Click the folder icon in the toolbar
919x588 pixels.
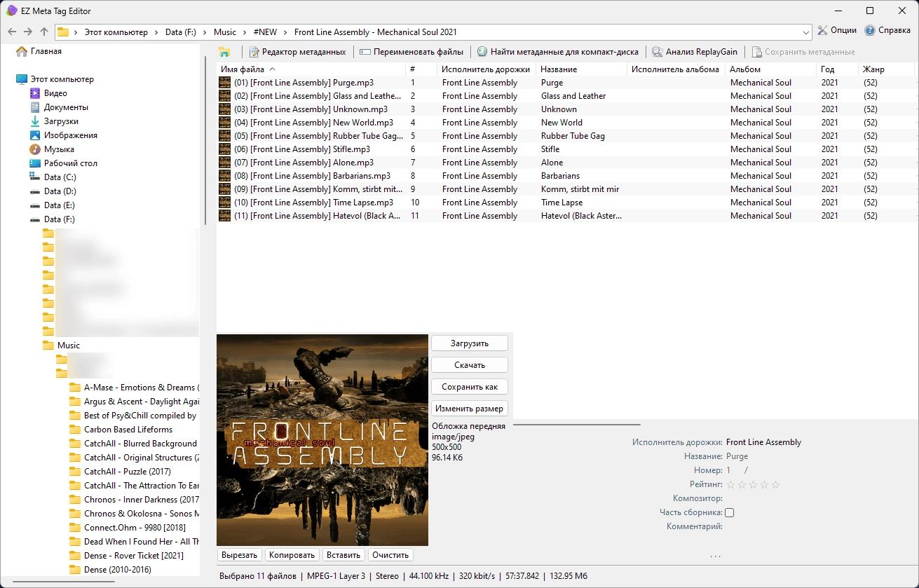coord(224,52)
